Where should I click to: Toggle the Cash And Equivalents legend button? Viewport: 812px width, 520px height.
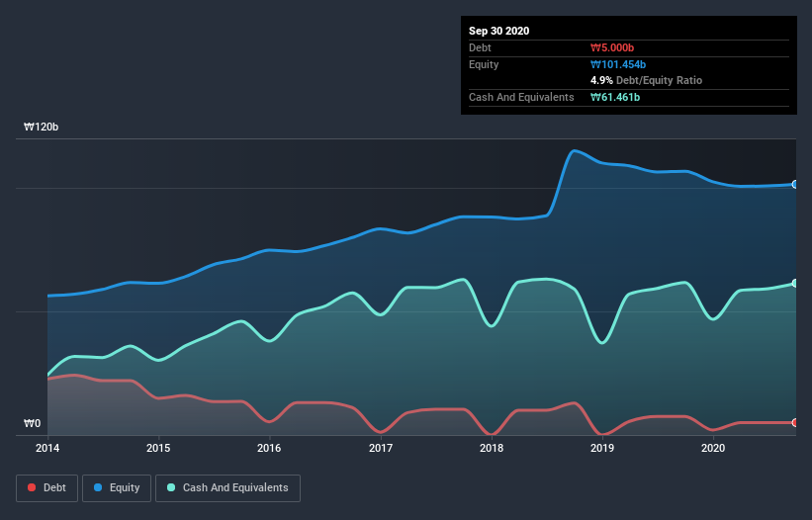(227, 488)
